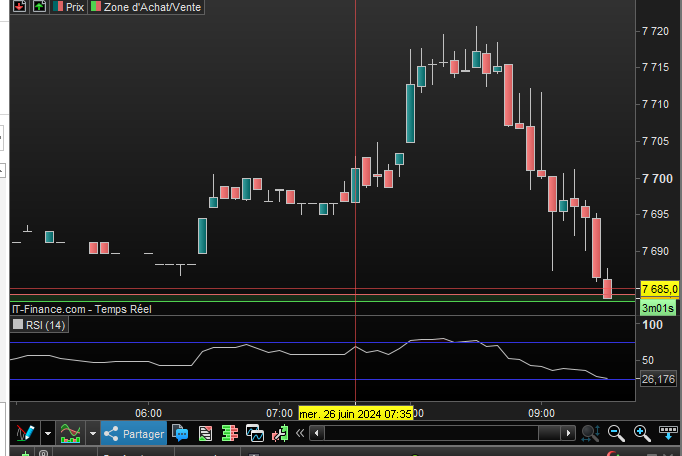
Task: Open the indicators and trading systems icon
Action: [70, 433]
